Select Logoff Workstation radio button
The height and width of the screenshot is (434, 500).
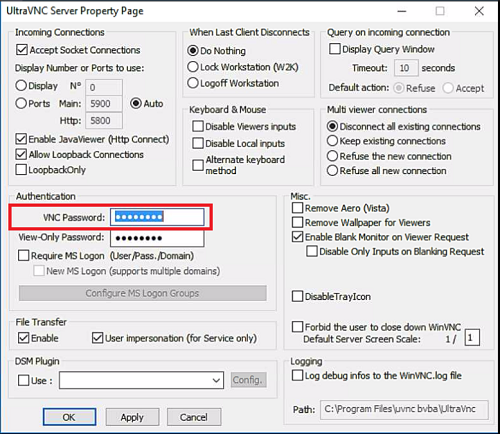[193, 83]
